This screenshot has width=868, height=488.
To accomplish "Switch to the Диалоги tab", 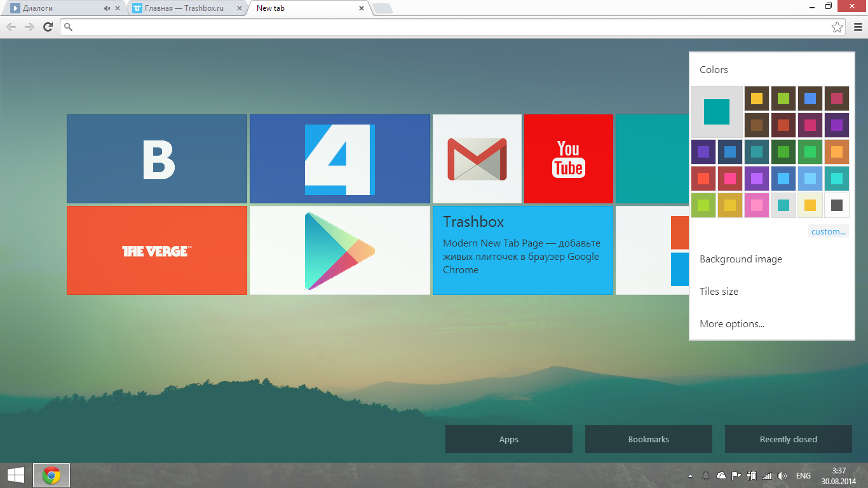I will 64,8.
